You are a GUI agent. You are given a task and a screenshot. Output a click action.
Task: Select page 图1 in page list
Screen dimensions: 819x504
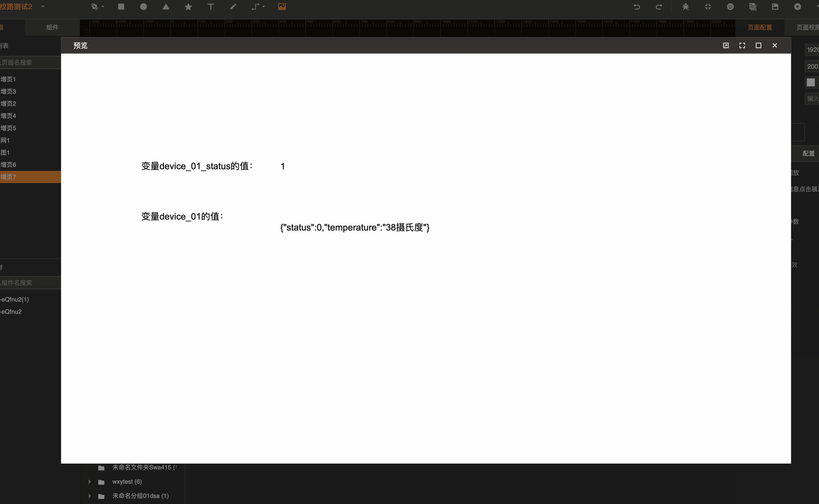tap(30, 152)
